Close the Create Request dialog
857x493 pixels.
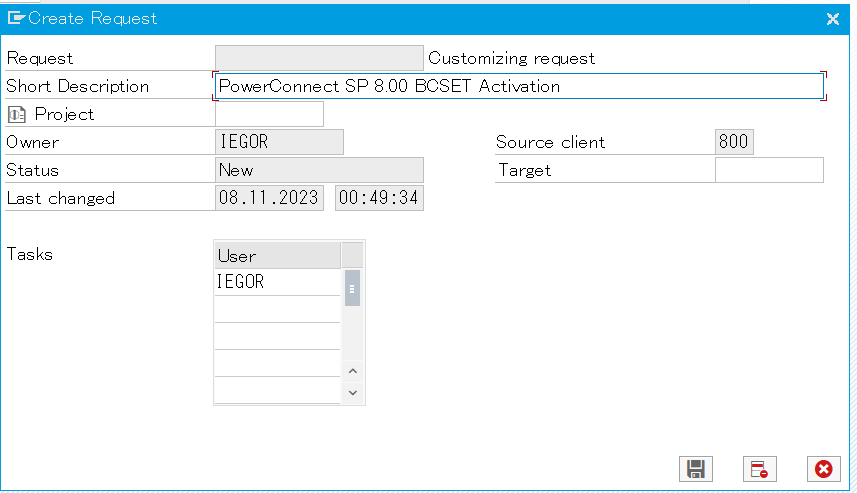click(x=832, y=18)
